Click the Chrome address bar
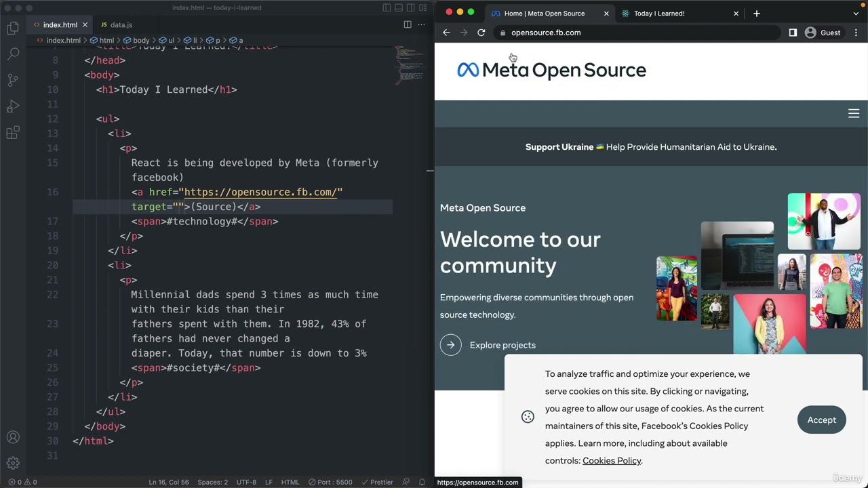The height and width of the screenshot is (488, 868). click(x=637, y=33)
